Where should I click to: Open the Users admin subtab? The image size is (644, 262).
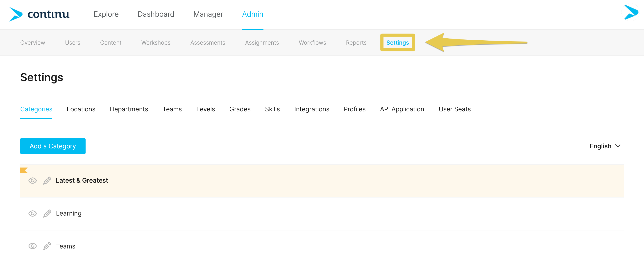[73, 43]
